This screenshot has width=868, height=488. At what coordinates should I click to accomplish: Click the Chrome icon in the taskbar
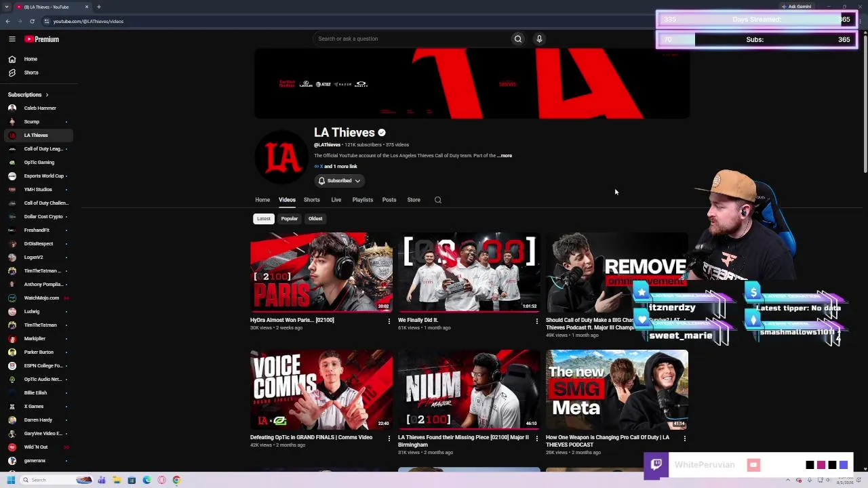tap(176, 480)
